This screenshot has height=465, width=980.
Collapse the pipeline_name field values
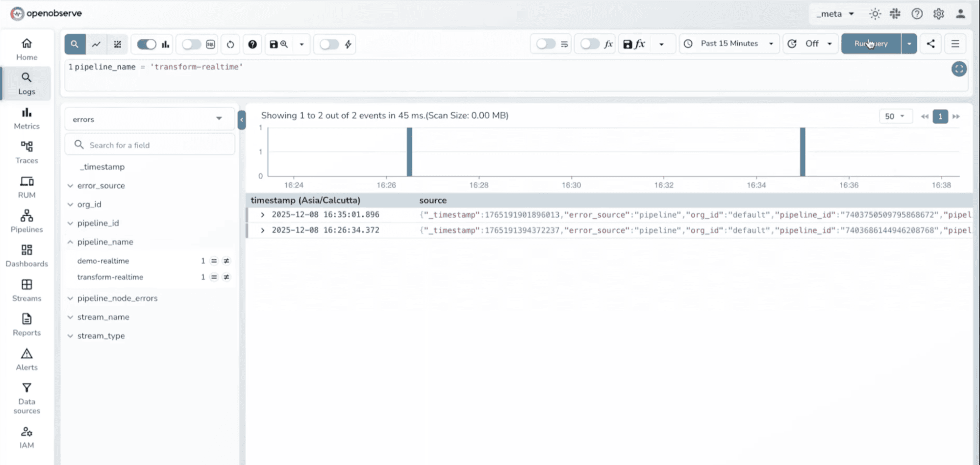tap(71, 242)
